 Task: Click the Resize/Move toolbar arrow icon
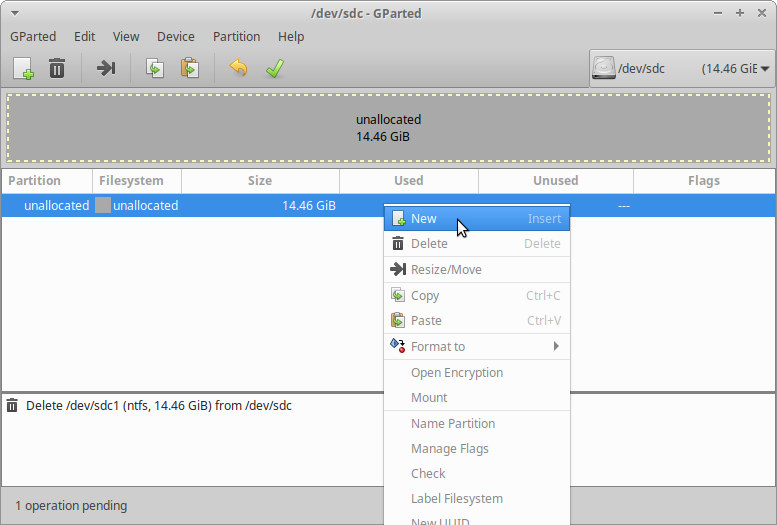point(106,68)
